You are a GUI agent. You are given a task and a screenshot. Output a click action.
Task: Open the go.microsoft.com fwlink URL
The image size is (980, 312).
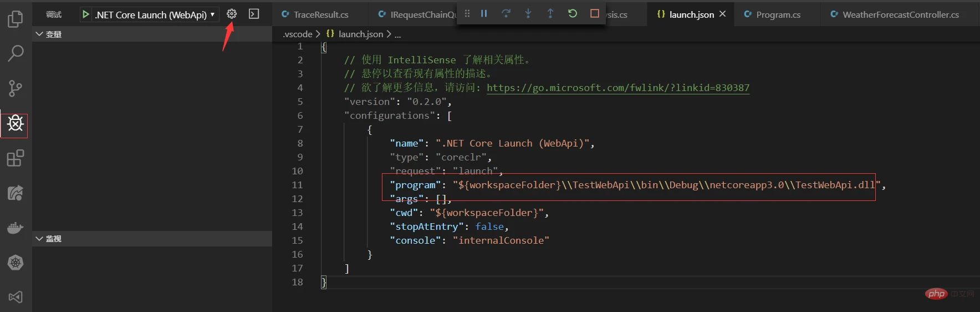click(x=618, y=88)
